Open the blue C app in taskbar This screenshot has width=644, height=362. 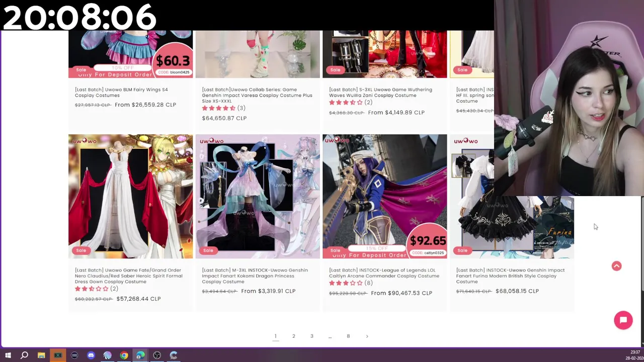click(174, 355)
